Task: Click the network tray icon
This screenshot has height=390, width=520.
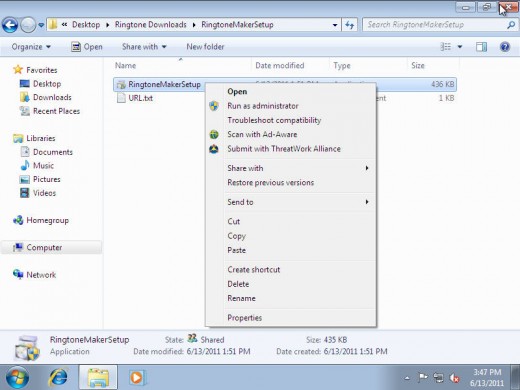Action: 438,378
